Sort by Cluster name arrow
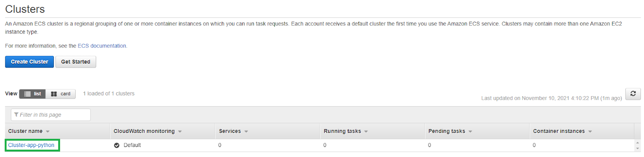 (x=47, y=132)
